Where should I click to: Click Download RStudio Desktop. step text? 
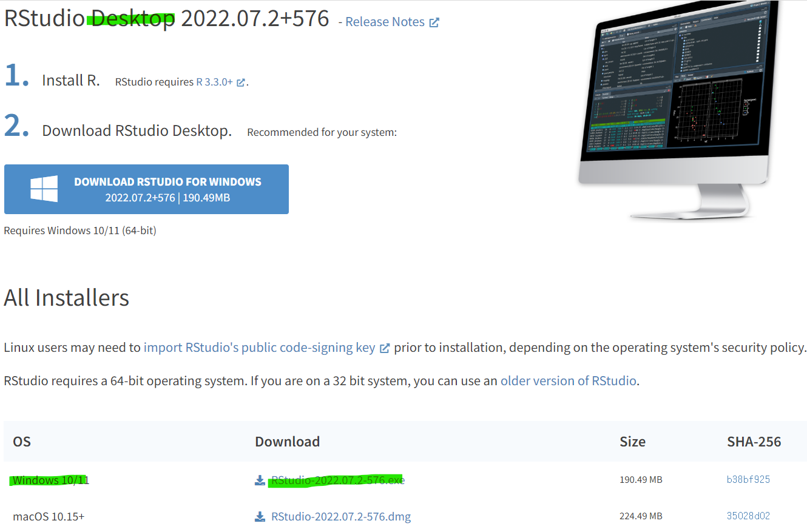pyautogui.click(x=137, y=130)
